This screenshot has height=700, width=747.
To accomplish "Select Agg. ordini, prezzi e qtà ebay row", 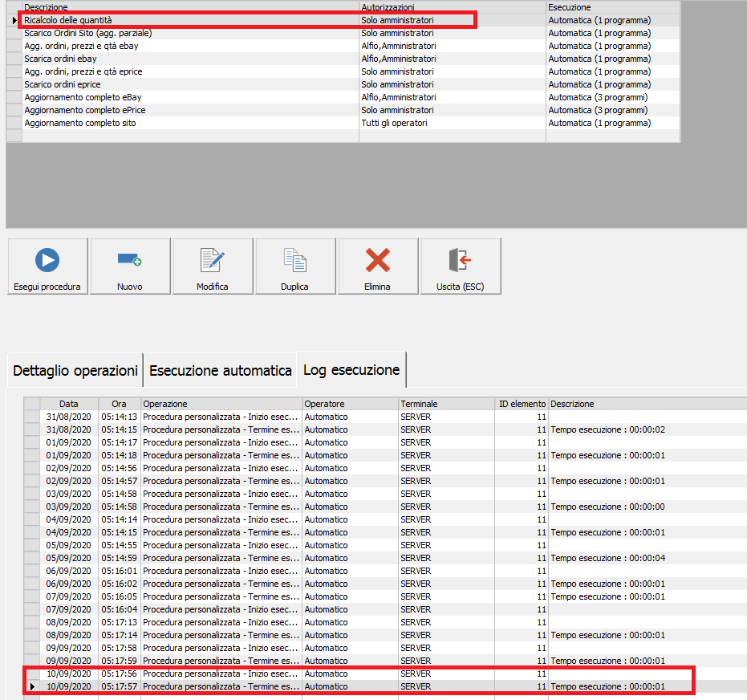I will tap(343, 46).
